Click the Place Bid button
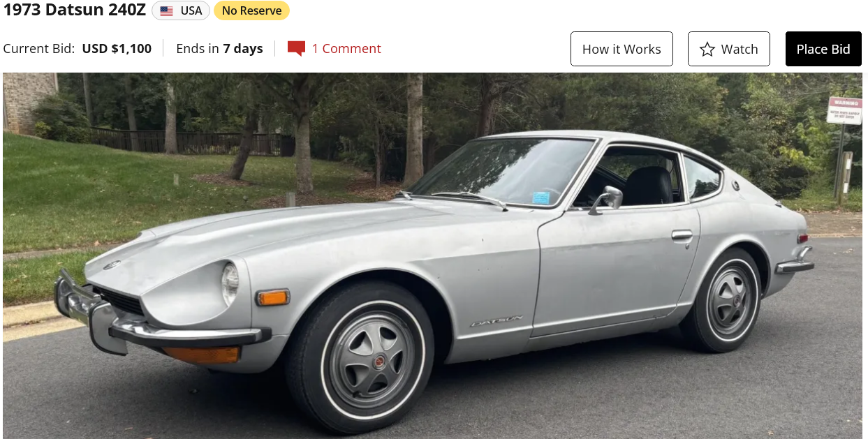This screenshot has height=439, width=868. pyautogui.click(x=823, y=49)
